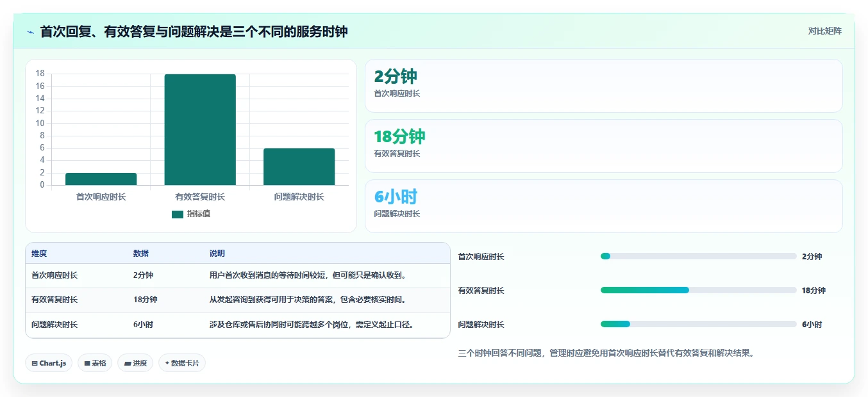
Task: Click the title 首次回复、有效答复与问题解决
Action: [x=194, y=32]
